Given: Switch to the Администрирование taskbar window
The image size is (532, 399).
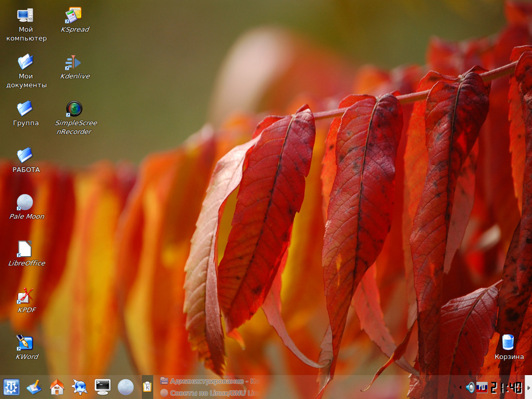Looking at the screenshot, I should coord(209,381).
